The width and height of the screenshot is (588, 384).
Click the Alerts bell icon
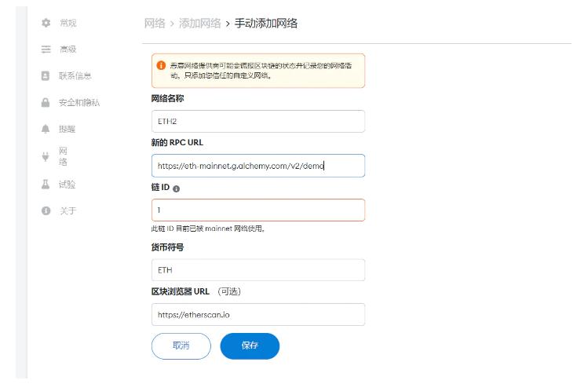click(x=46, y=129)
